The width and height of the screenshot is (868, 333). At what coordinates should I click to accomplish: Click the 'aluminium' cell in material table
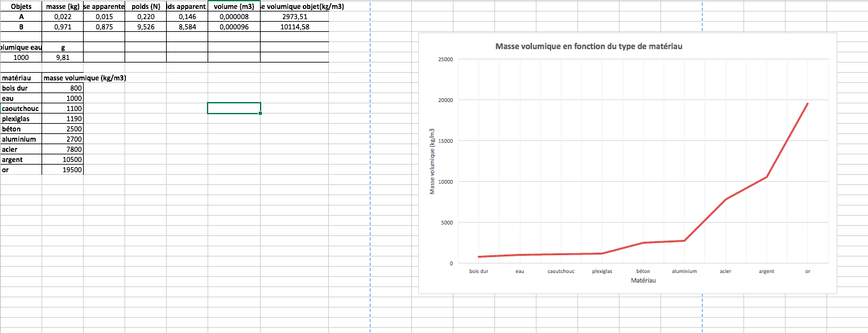point(21,139)
